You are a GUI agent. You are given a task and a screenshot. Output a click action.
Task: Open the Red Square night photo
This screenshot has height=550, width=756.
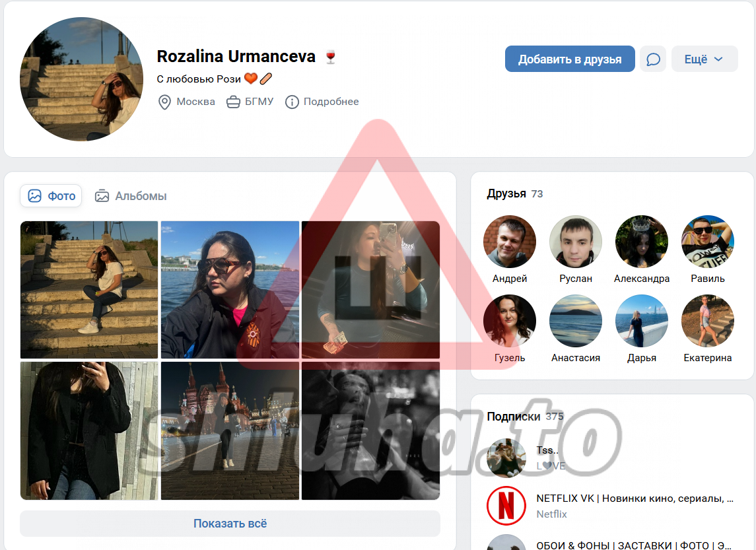pos(230,430)
